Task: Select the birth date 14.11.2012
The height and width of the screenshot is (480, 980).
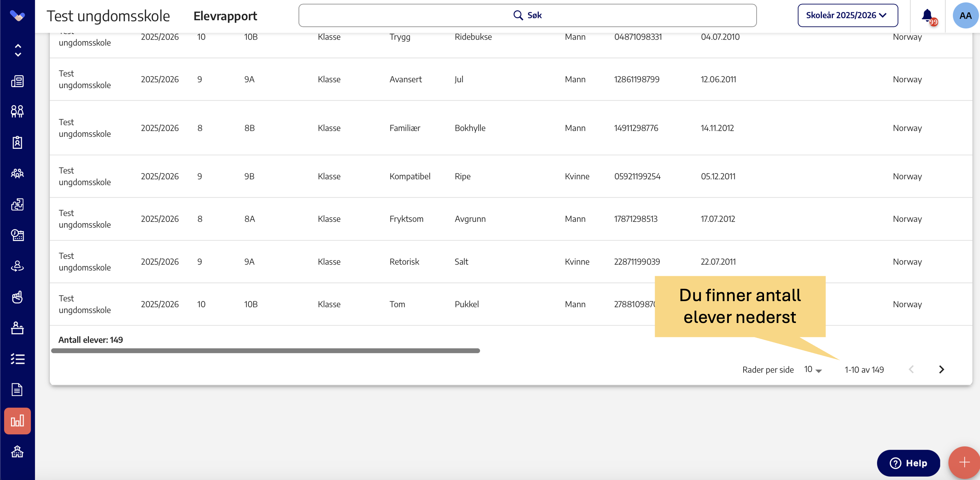Action: click(x=717, y=128)
